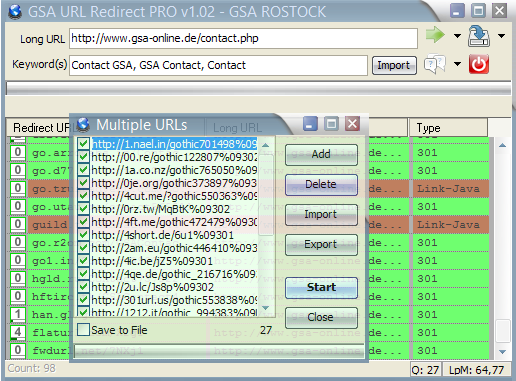Screen dimensions: 516x381
Task: Uncheck the 301url.us URL checkbox
Action: tap(83, 300)
